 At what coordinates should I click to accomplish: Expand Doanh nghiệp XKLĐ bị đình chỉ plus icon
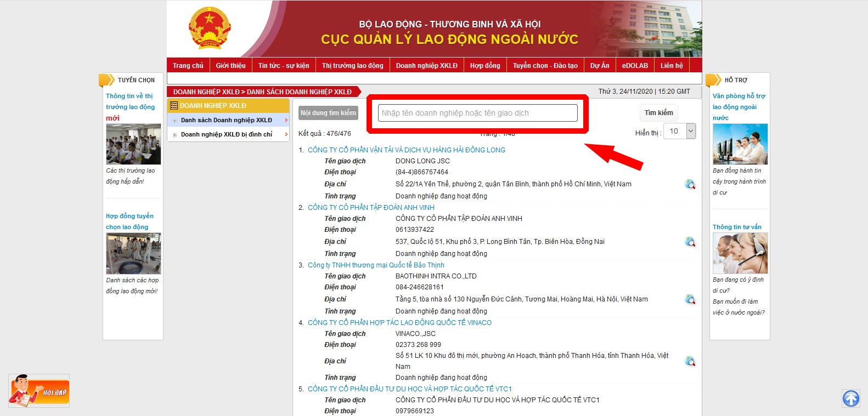click(x=174, y=135)
